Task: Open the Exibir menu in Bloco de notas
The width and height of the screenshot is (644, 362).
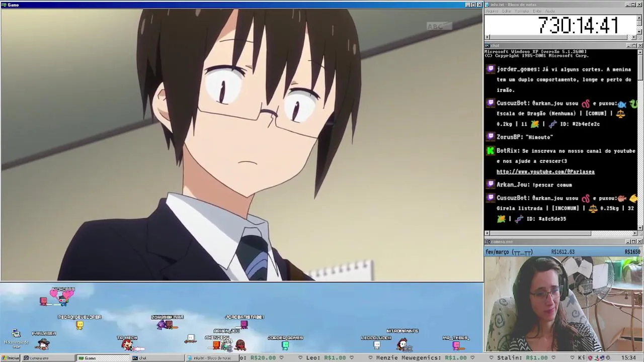Action: click(537, 11)
